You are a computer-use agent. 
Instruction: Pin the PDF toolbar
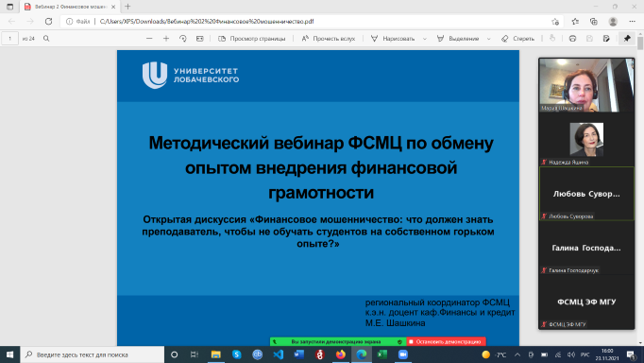point(627,38)
